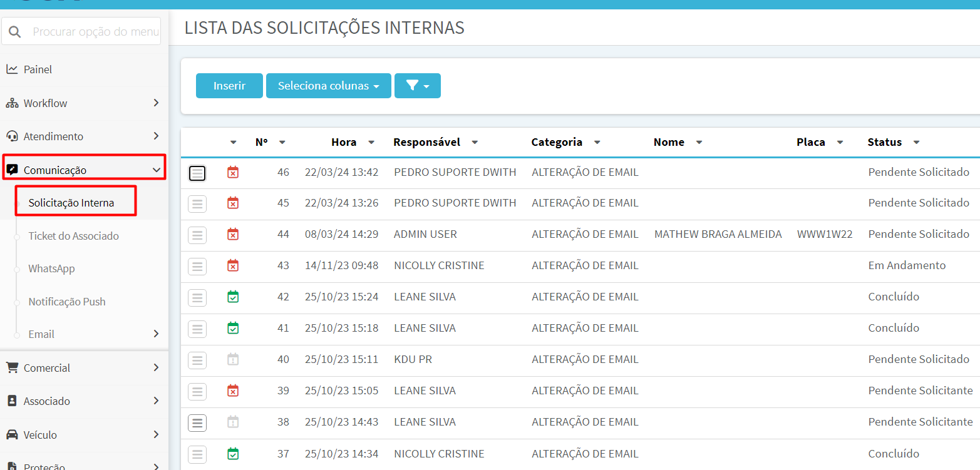Open Ticket do Associado submenu item

pyautogui.click(x=73, y=236)
